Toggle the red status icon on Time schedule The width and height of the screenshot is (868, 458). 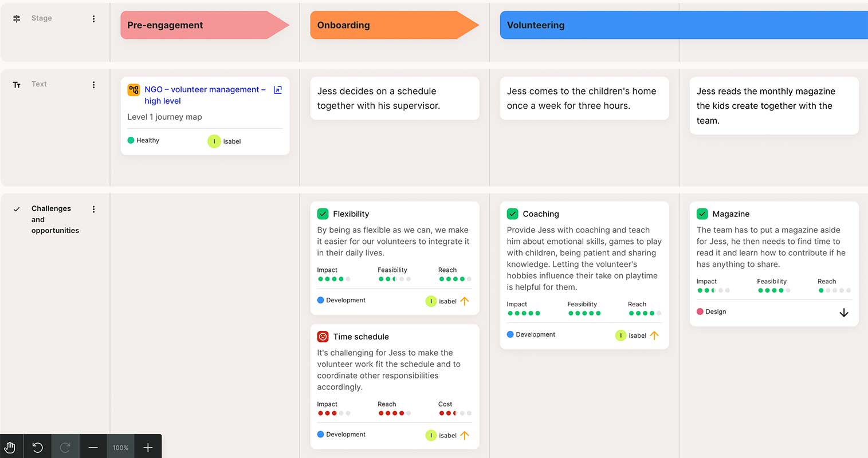tap(323, 337)
